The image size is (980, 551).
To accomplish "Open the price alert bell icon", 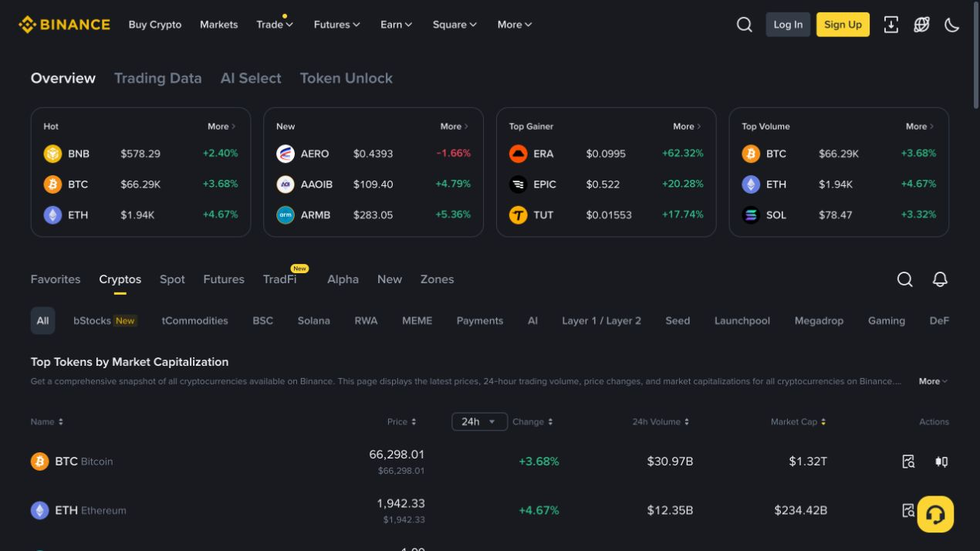I will (940, 279).
